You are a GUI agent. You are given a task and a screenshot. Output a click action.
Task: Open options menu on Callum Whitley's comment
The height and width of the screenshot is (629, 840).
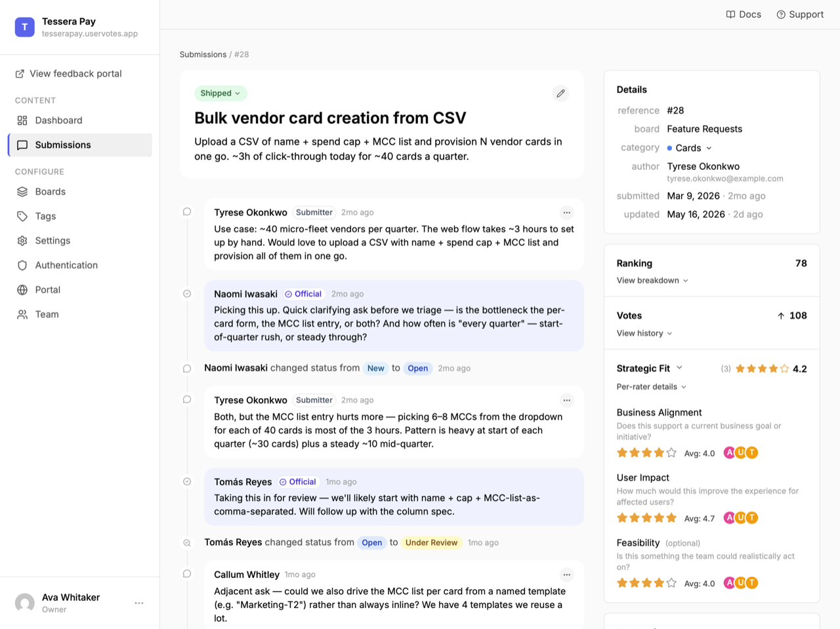(x=567, y=575)
